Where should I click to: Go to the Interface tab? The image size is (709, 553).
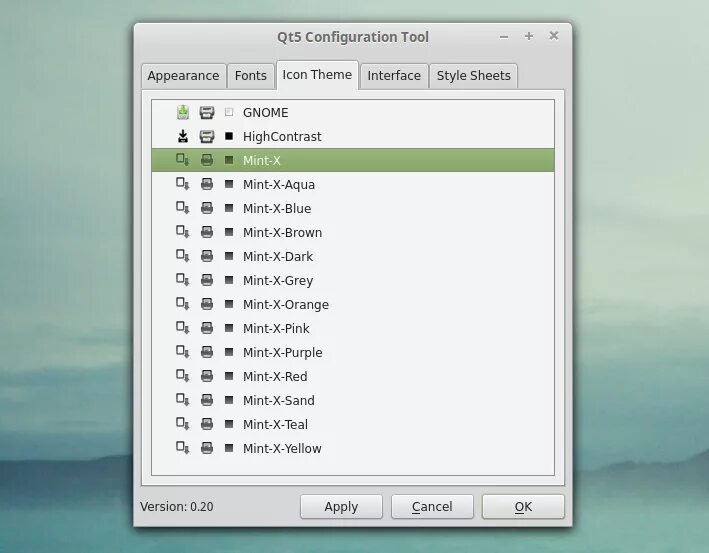[x=394, y=76]
